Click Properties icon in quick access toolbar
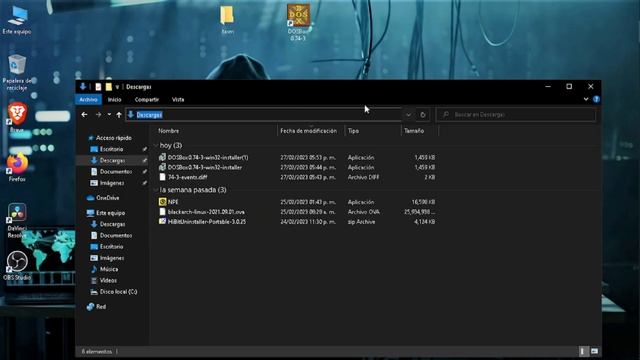This screenshot has width=640, height=360. pos(98,87)
